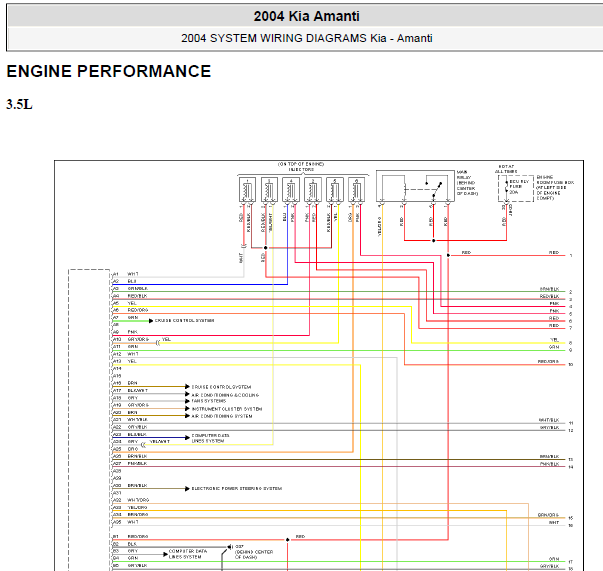Click the WHT/BLK label at right connector 11

click(x=549, y=420)
